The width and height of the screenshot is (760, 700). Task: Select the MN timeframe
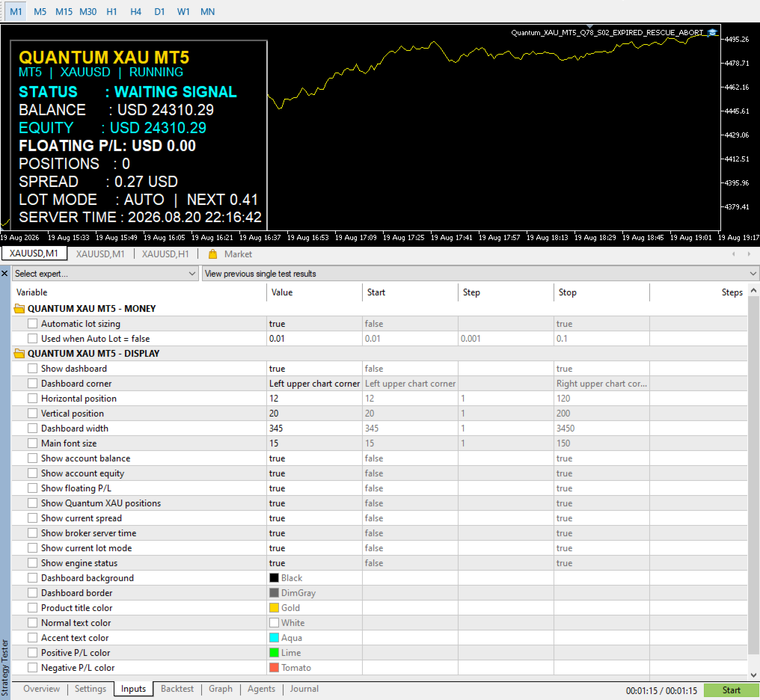point(207,12)
